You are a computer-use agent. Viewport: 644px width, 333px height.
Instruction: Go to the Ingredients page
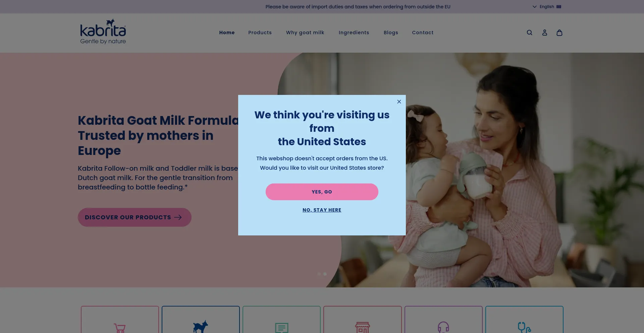(x=354, y=33)
